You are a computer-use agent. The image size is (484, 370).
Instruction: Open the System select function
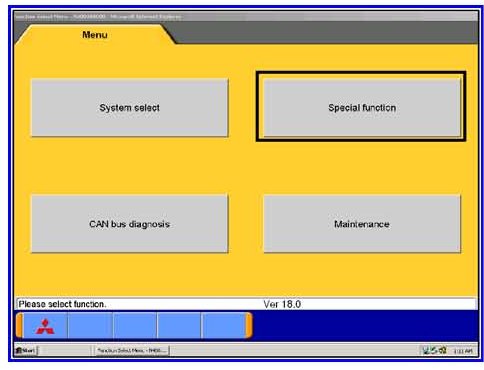click(x=129, y=108)
